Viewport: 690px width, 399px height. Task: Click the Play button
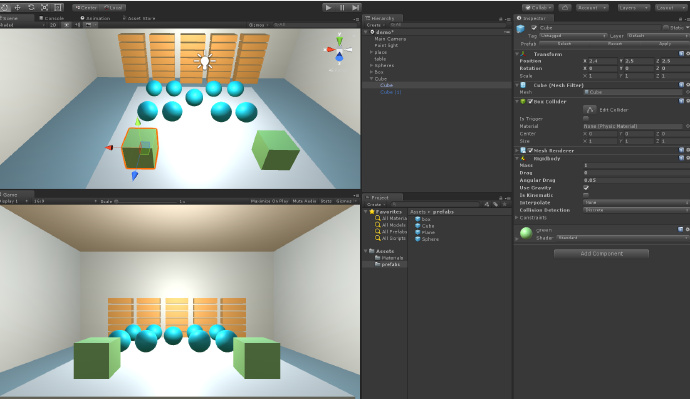coord(328,7)
